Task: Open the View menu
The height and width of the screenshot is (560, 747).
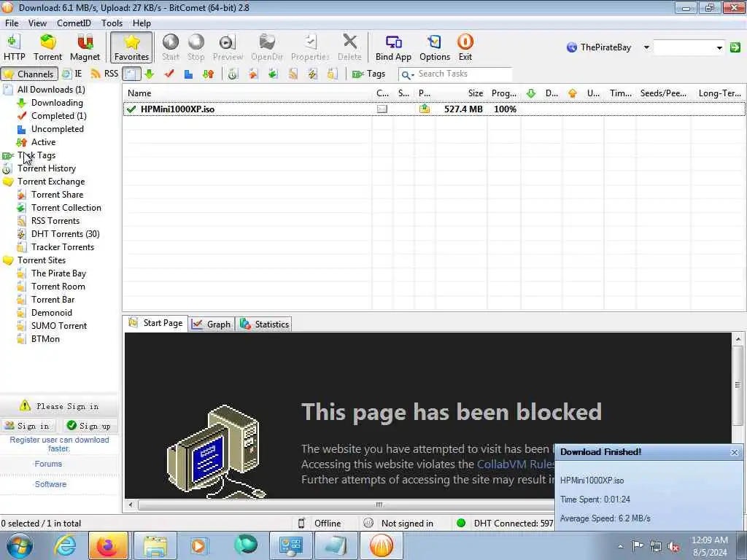Action: (37, 23)
